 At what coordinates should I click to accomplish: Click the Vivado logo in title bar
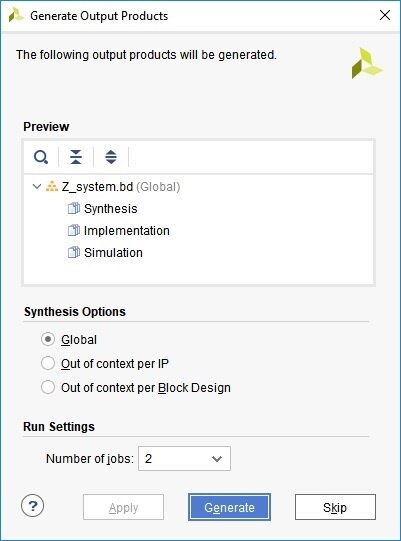point(16,16)
